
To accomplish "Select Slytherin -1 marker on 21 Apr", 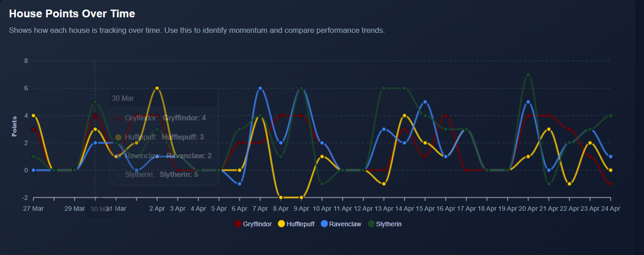I will 549,184.
